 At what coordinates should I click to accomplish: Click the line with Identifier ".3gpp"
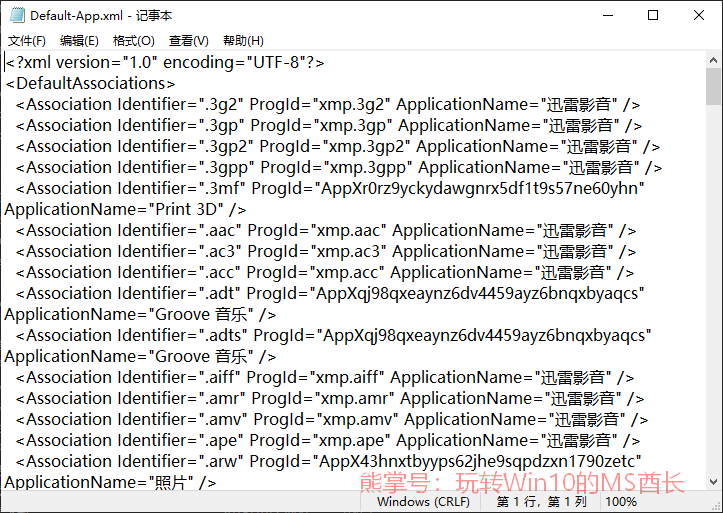(x=339, y=167)
